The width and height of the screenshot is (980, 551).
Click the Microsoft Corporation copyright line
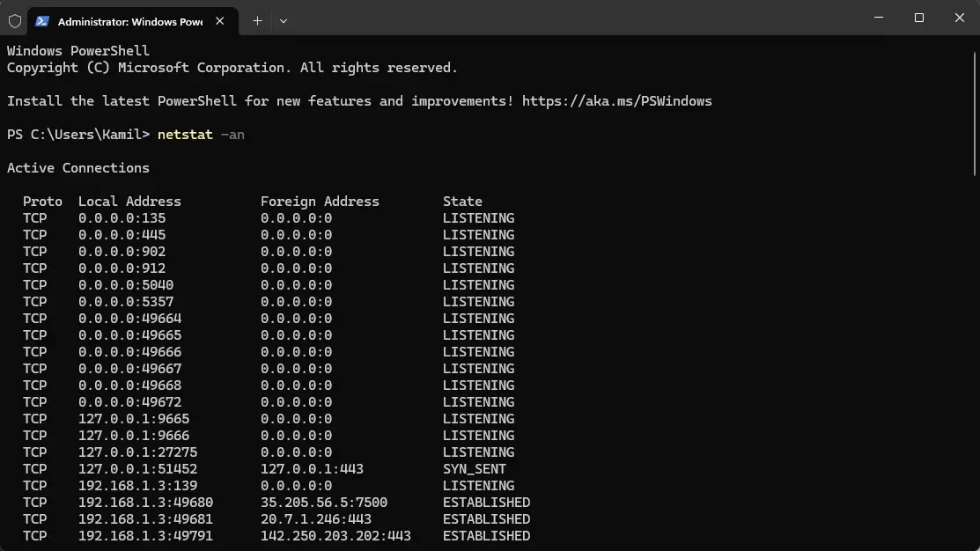[232, 68]
